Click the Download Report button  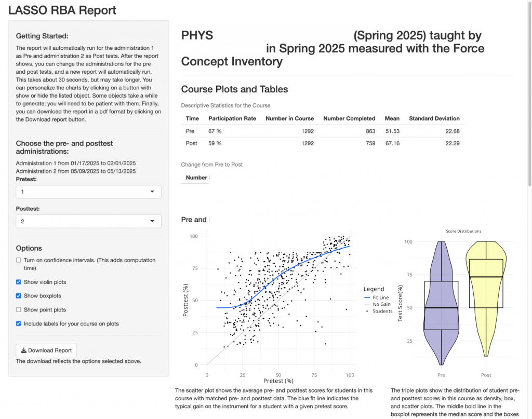coord(46,350)
